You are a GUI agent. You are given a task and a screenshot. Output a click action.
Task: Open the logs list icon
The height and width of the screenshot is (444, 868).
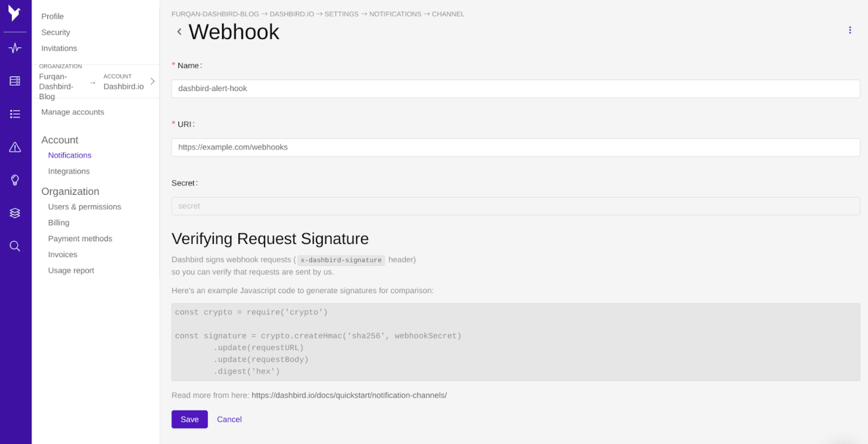tap(15, 114)
